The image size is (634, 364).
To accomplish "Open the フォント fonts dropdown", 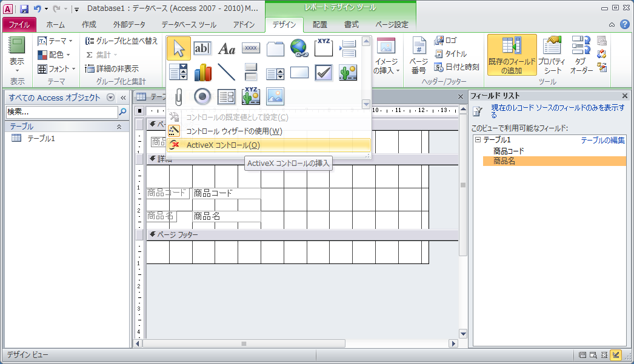I will pyautogui.click(x=56, y=68).
